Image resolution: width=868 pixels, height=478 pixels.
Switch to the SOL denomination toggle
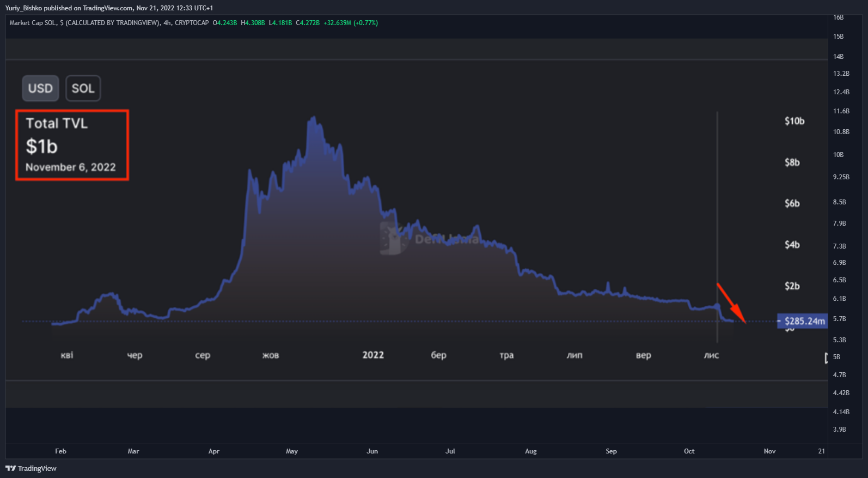click(x=83, y=88)
